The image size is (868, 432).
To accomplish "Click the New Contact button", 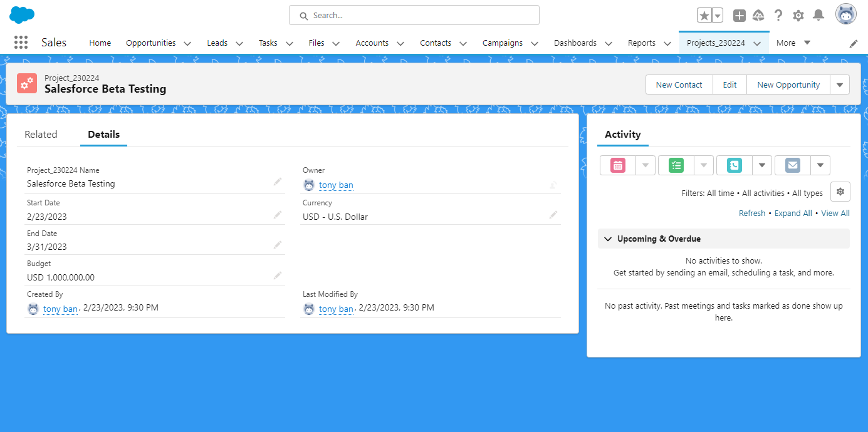I will coord(679,85).
